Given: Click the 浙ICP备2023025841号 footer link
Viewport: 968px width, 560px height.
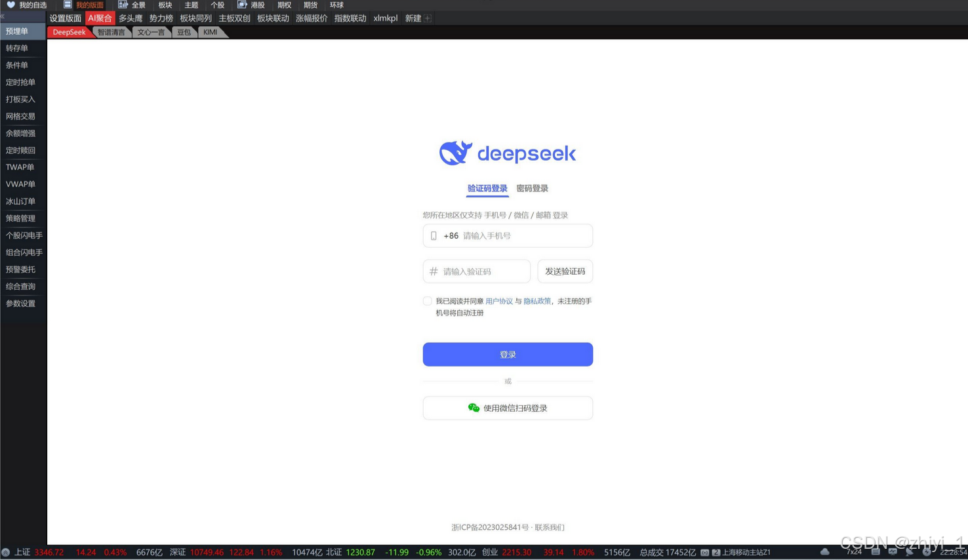Looking at the screenshot, I should click(x=490, y=527).
